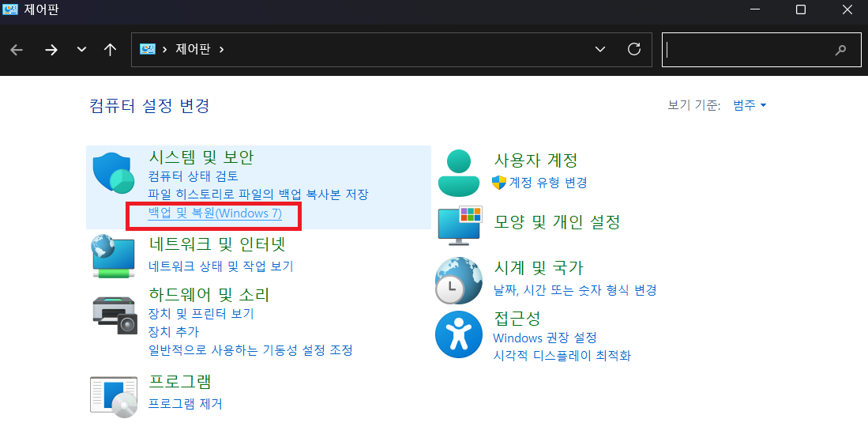Open 하드웨어 및 소리 category
Screen dimensions: 868x438
tap(209, 294)
